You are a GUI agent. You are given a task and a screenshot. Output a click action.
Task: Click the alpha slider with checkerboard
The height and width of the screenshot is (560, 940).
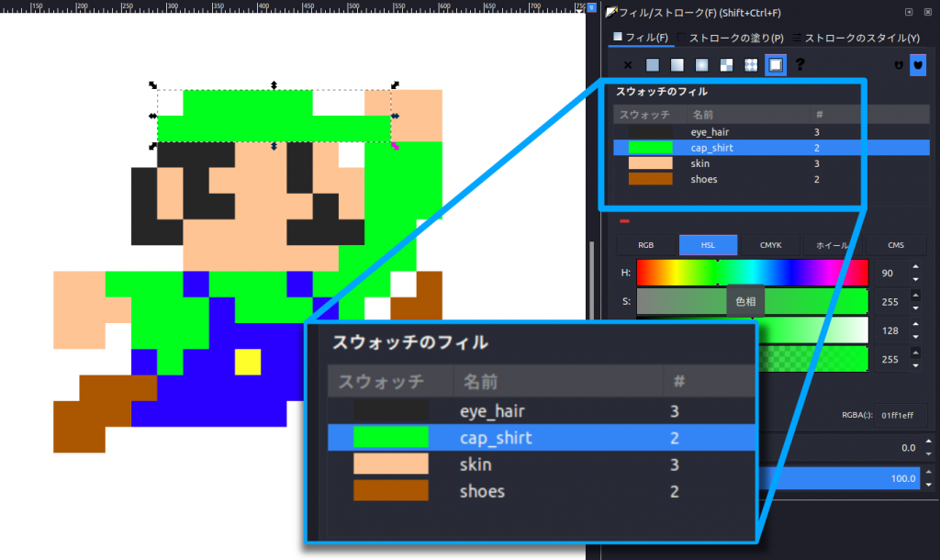click(x=812, y=359)
